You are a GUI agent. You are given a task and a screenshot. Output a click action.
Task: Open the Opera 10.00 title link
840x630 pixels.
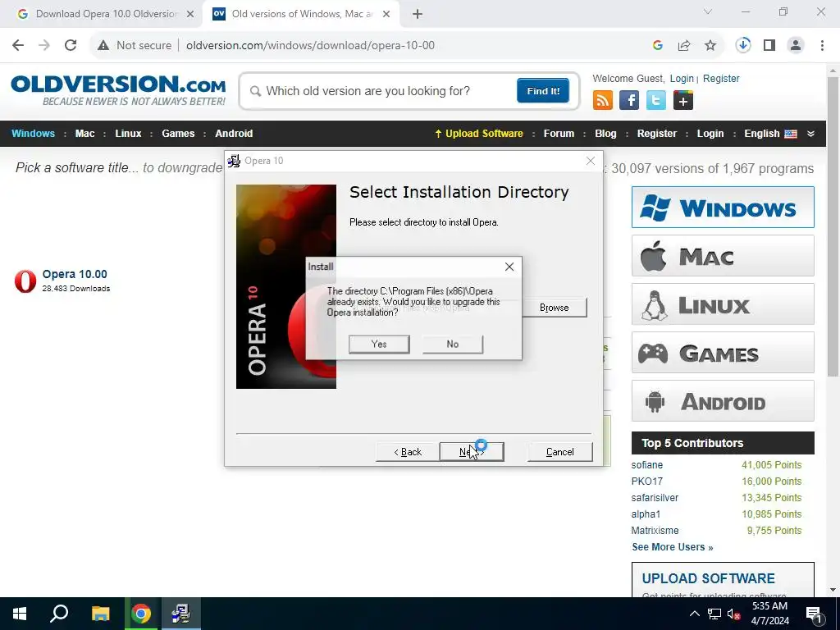[x=75, y=274]
